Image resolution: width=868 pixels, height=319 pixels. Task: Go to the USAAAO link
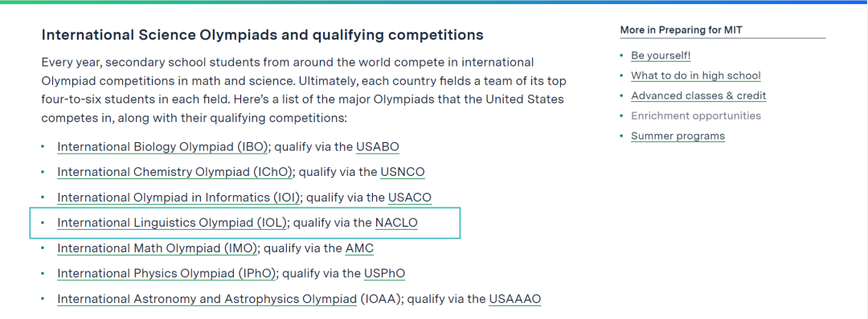(x=515, y=299)
